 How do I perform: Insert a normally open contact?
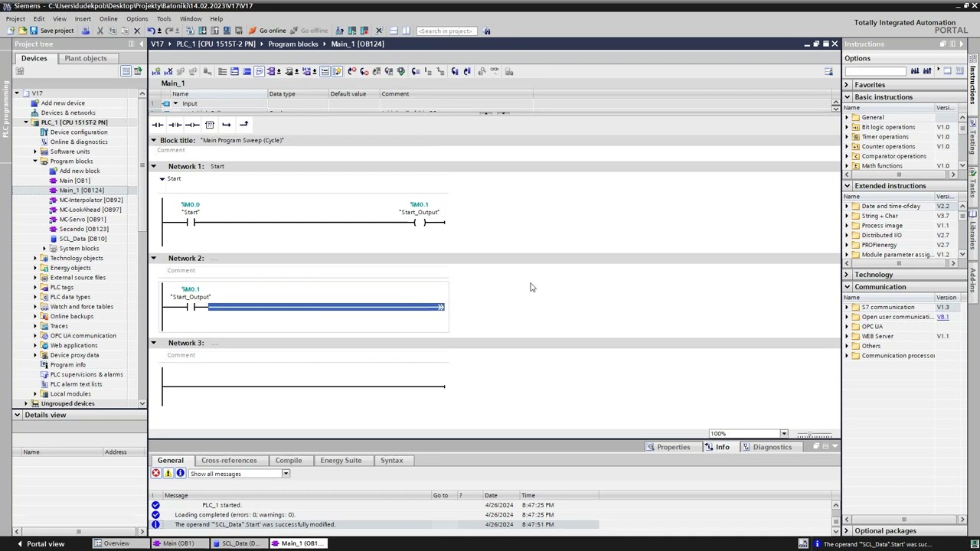(158, 125)
